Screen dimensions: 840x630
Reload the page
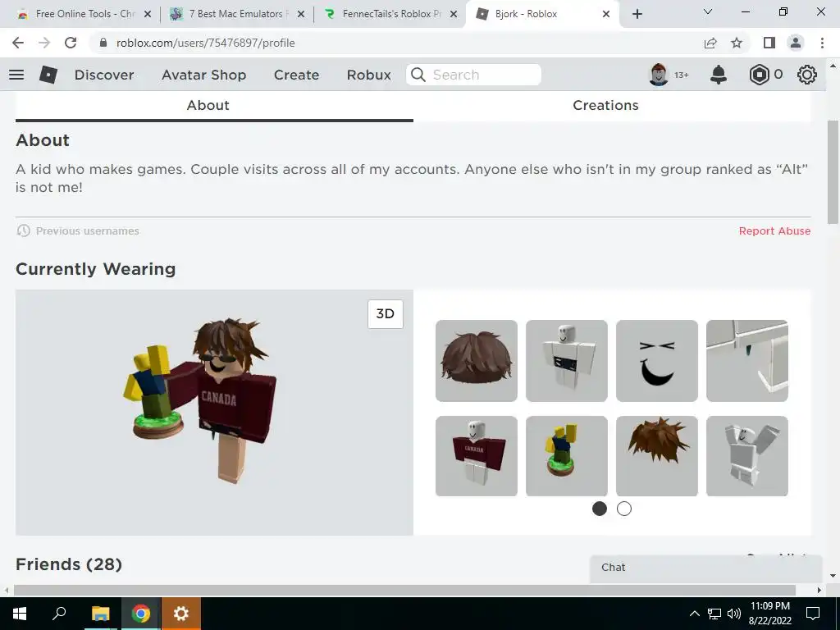(71, 43)
